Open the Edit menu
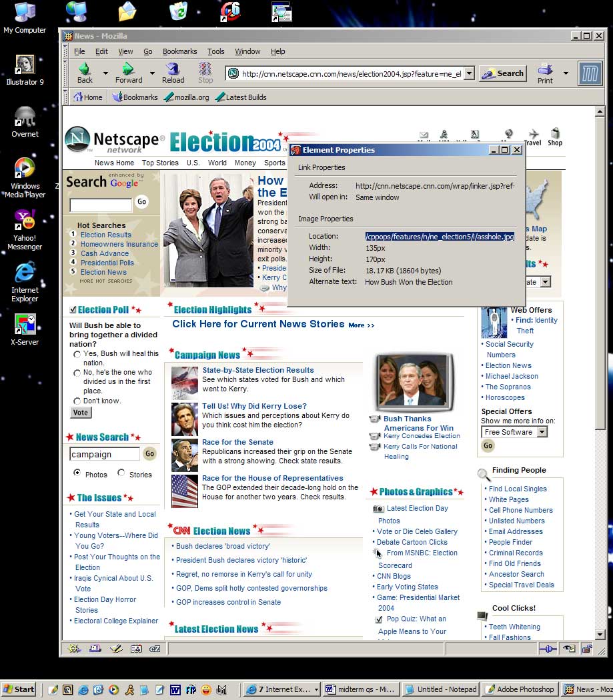Screen dimensions: 613x700 tap(101, 51)
